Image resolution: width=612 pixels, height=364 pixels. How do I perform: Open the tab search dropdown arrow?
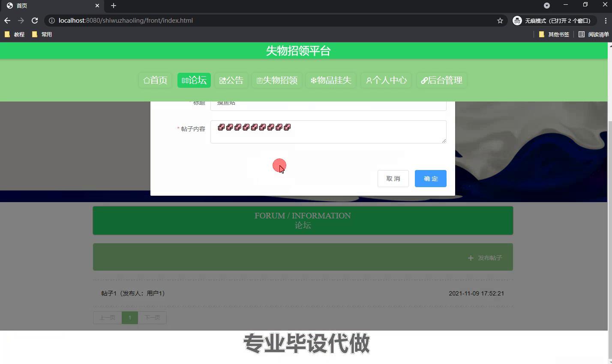[546, 6]
